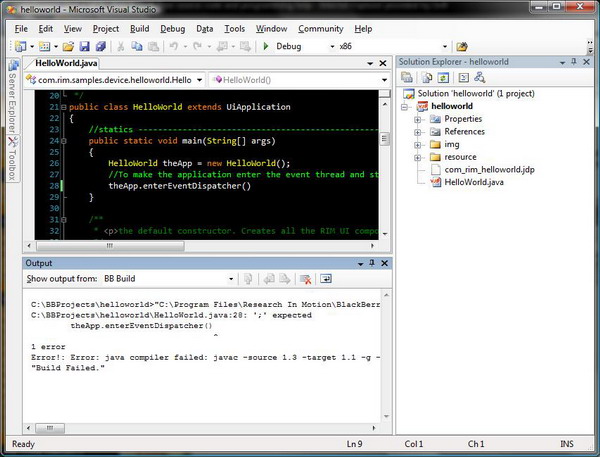Image resolution: width=600 pixels, height=457 pixels.
Task: Open the Tools menu
Action: pyautogui.click(x=234, y=29)
